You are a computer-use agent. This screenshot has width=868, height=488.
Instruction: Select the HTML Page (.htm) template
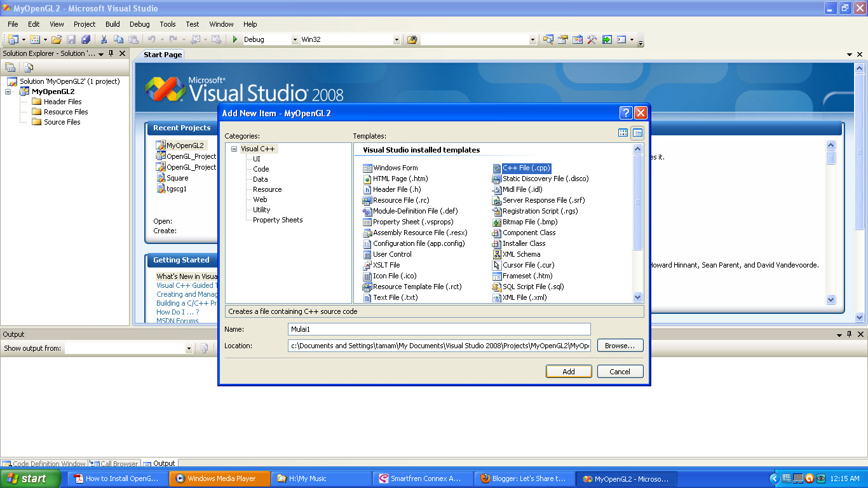click(395, 179)
